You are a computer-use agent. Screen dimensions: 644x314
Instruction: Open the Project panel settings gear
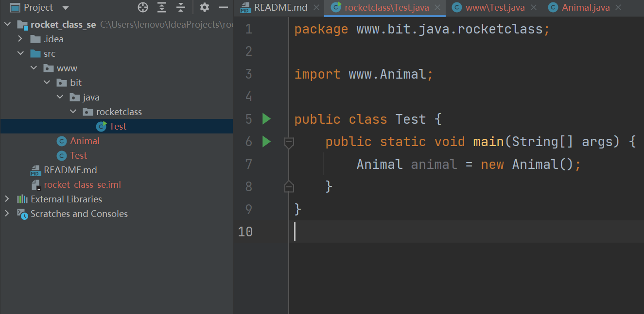pos(205,7)
